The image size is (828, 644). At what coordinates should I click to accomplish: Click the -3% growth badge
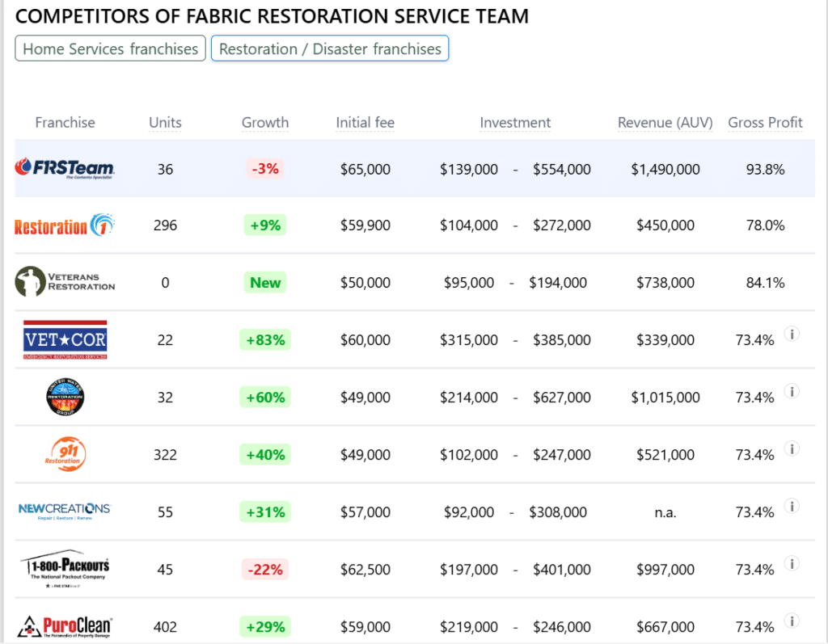tap(265, 169)
